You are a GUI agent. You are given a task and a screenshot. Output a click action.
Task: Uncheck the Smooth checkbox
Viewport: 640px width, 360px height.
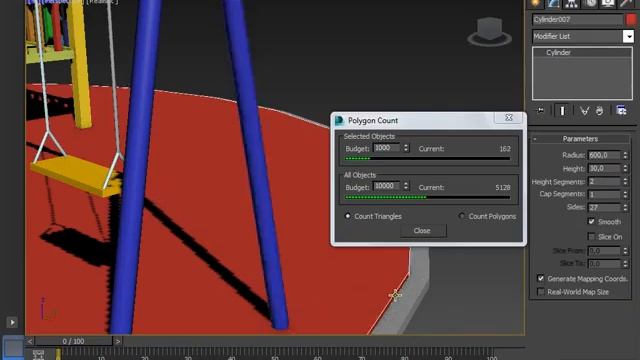591,222
